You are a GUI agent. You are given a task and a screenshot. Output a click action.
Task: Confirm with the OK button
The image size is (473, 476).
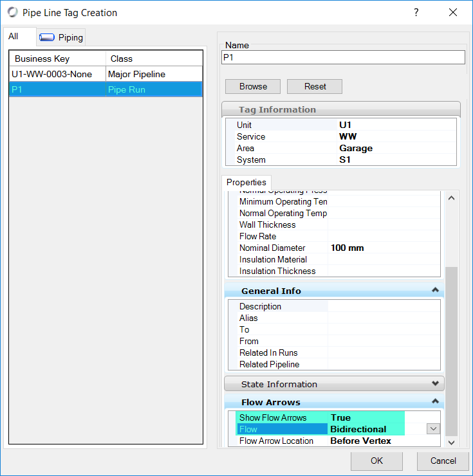376,461
